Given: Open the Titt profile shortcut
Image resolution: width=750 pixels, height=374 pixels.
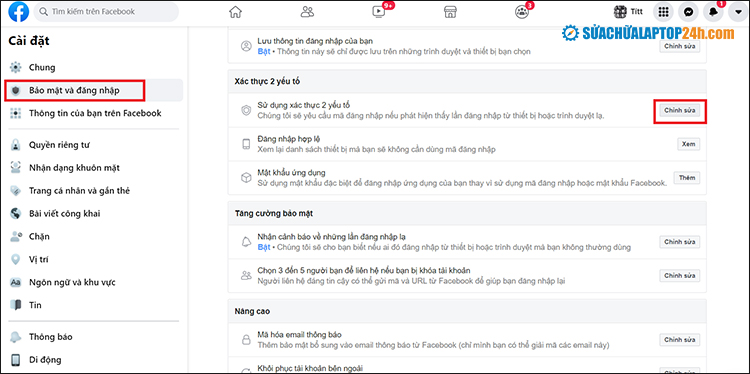Looking at the screenshot, I should (x=629, y=12).
